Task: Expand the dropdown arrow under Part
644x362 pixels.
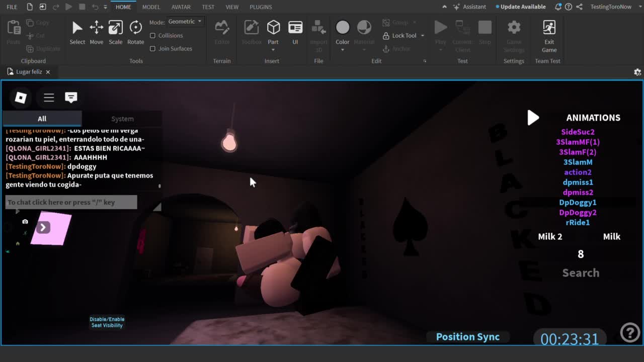Action: (273, 50)
